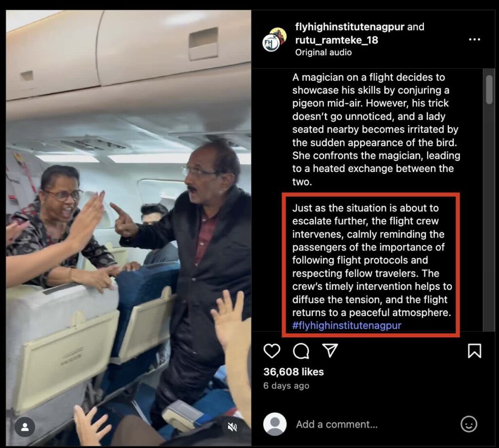499x448 pixels.
Task: Like the post with heart icon
Action: tap(272, 351)
